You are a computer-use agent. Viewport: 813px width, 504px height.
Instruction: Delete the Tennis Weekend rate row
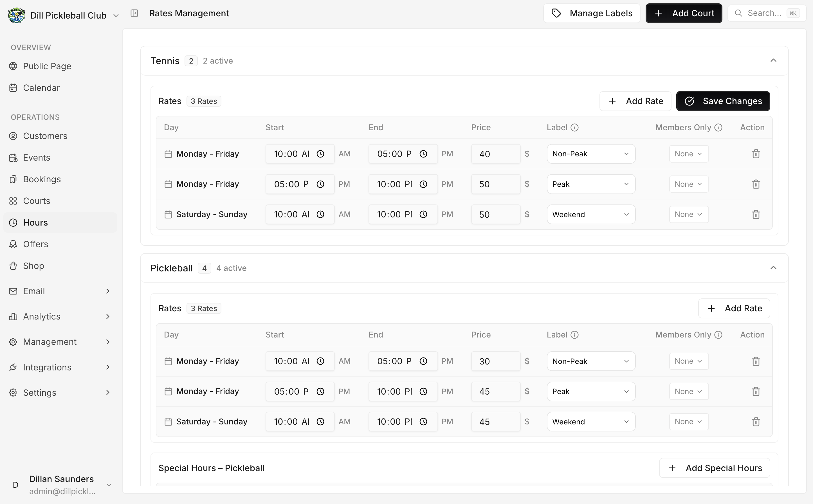click(756, 214)
